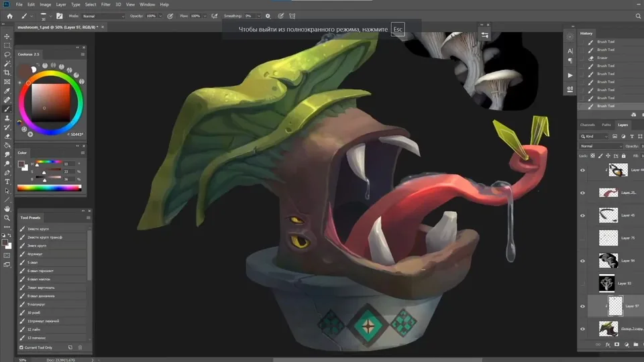Select the Hand tool
Image resolution: width=644 pixels, height=362 pixels.
point(7,209)
